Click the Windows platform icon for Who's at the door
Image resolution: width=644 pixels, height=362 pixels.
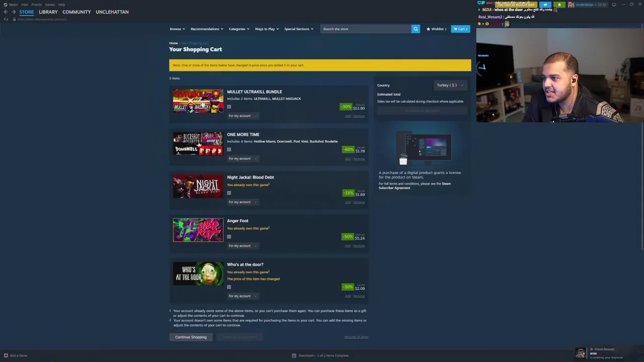click(x=229, y=287)
